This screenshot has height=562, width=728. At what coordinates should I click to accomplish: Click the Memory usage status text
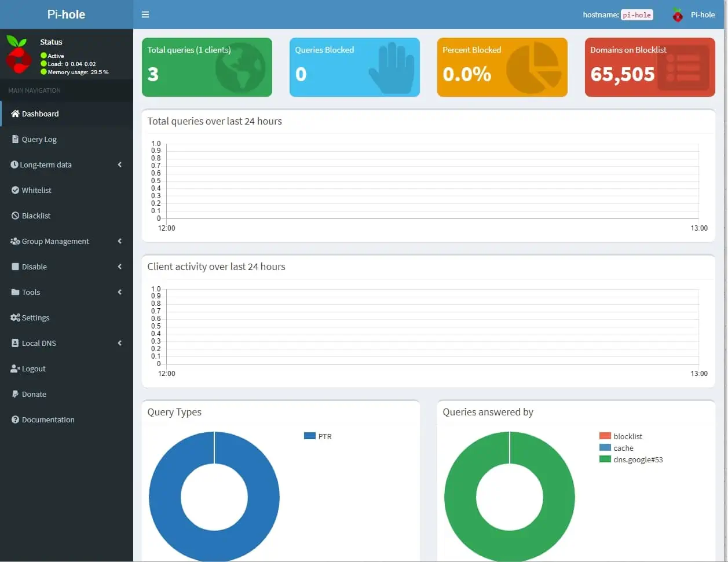(75, 72)
